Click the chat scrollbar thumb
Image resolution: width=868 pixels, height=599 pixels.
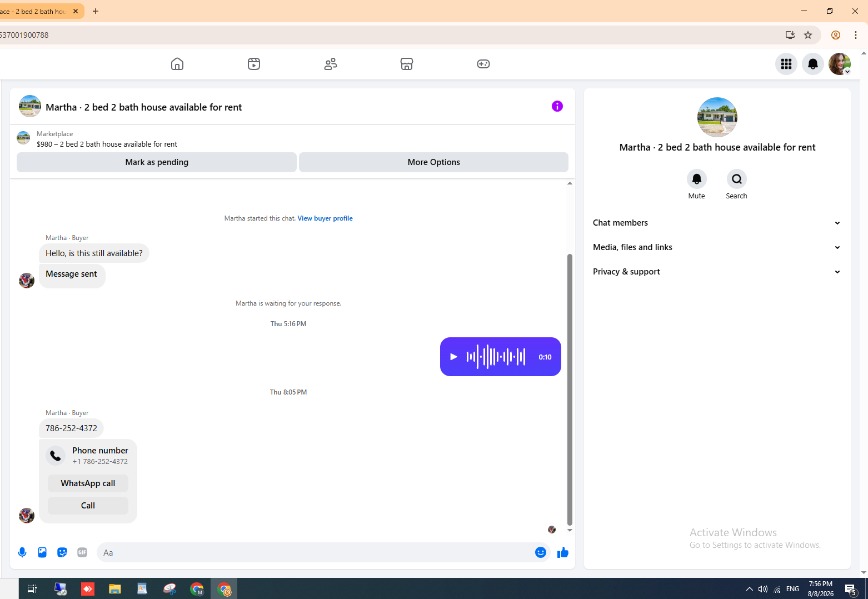click(x=570, y=390)
